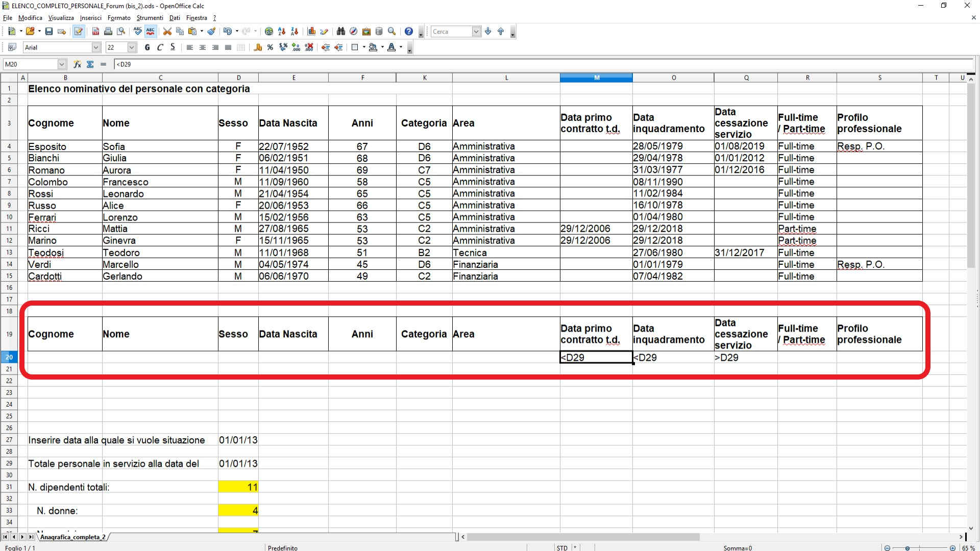Expand the Name Box cell reference dropdown
The width and height of the screenshot is (980, 551).
tap(62, 64)
